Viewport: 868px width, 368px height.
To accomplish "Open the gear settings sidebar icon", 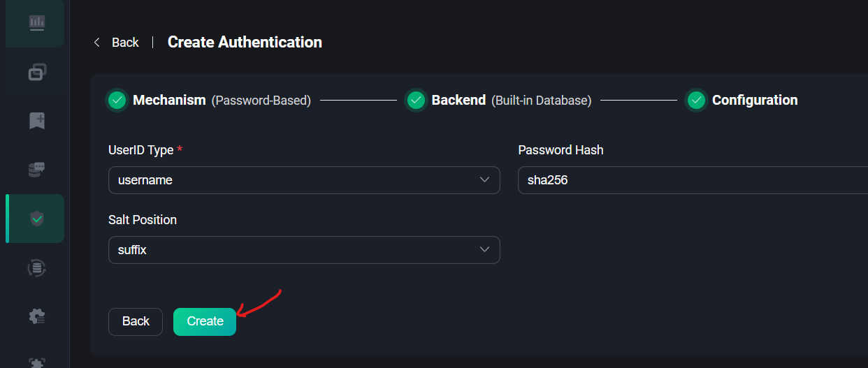I will click(37, 316).
